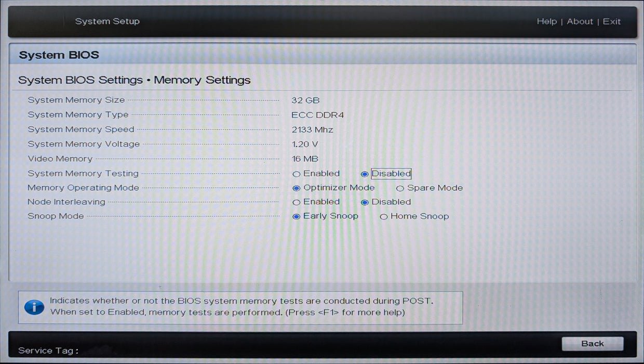The image size is (644, 364).
Task: Click the blue info icon in help box
Action: coord(34,307)
